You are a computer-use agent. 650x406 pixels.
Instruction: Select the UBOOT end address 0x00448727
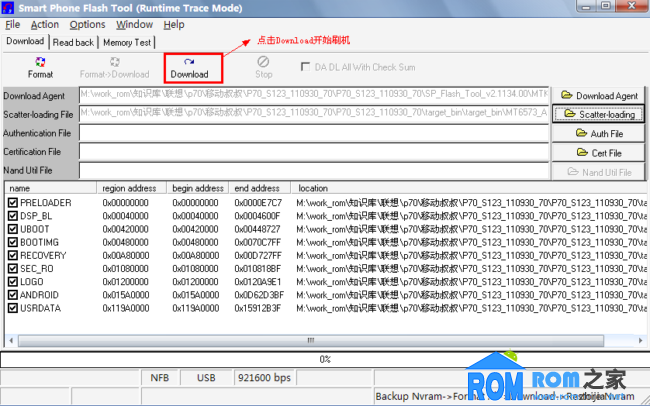point(257,229)
